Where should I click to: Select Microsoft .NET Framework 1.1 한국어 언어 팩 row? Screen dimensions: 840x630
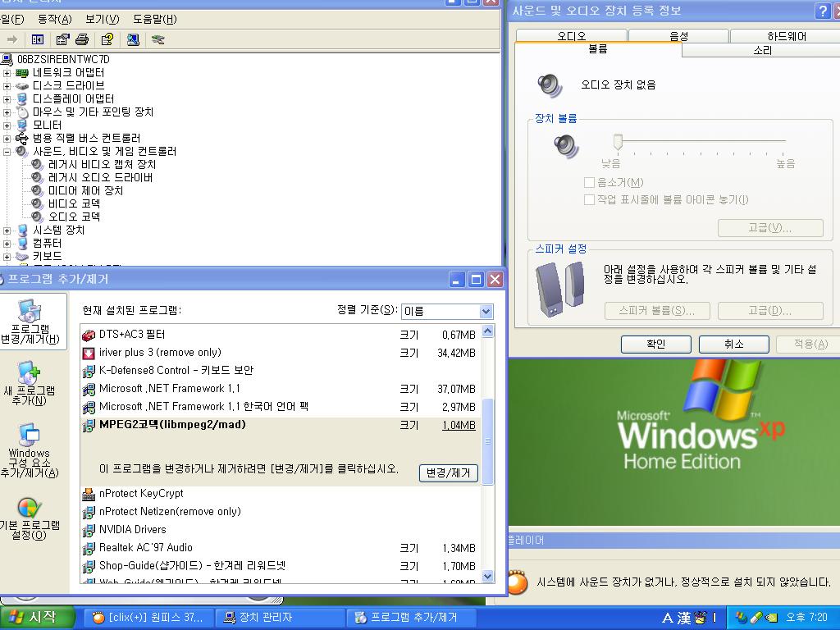[x=281, y=407]
